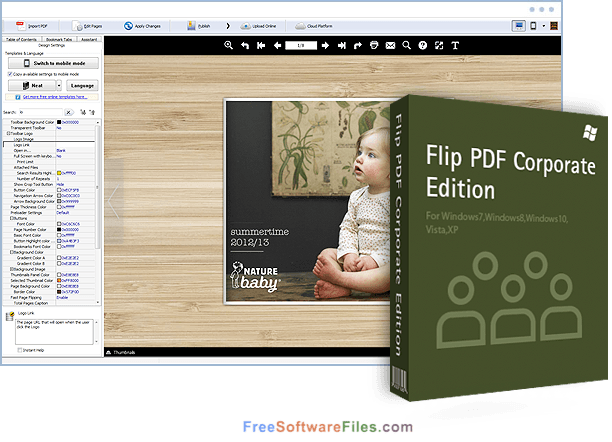Screen dimensions: 612x442
Task: Click the Preloader Settings value Default
Action: pos(62,213)
